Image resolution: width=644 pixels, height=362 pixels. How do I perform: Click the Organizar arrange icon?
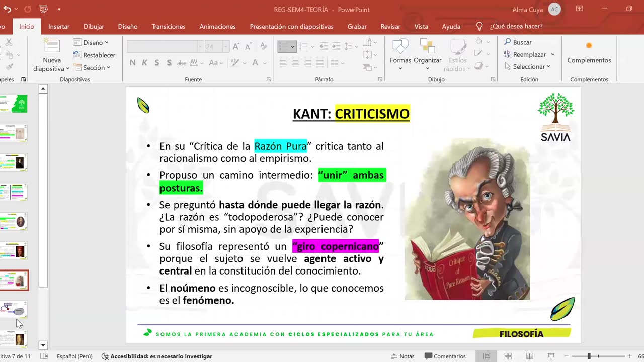click(x=427, y=46)
